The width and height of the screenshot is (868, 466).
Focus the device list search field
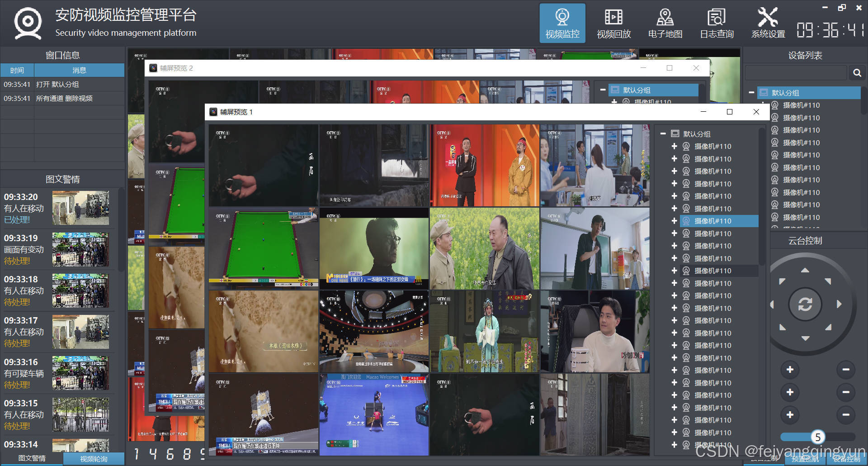point(796,73)
